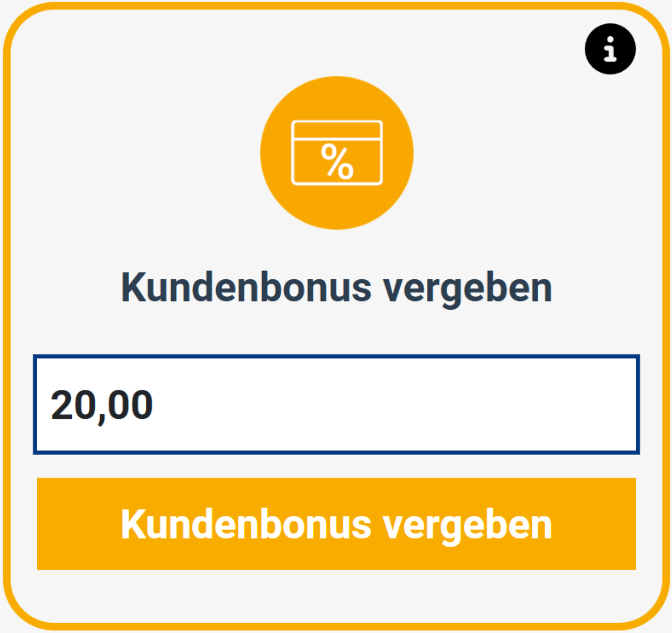Click the orange percent voucher icon
672x633 pixels.
pos(337,153)
